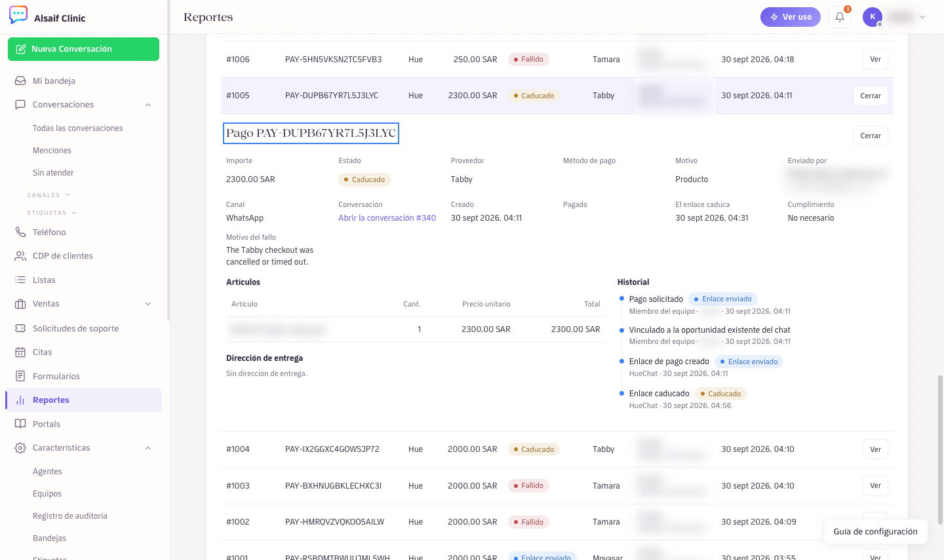This screenshot has width=944, height=560.
Task: Click Cerrar on row #1005
Action: (871, 96)
